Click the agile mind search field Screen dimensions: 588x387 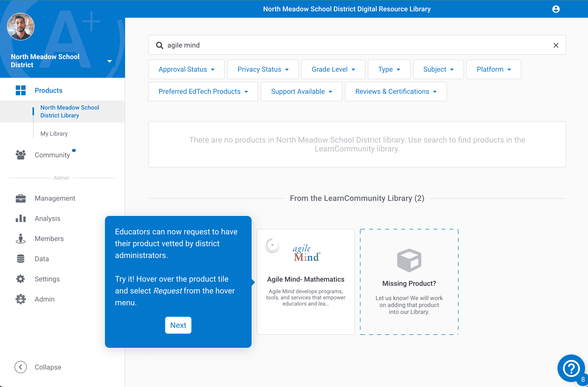pos(357,45)
